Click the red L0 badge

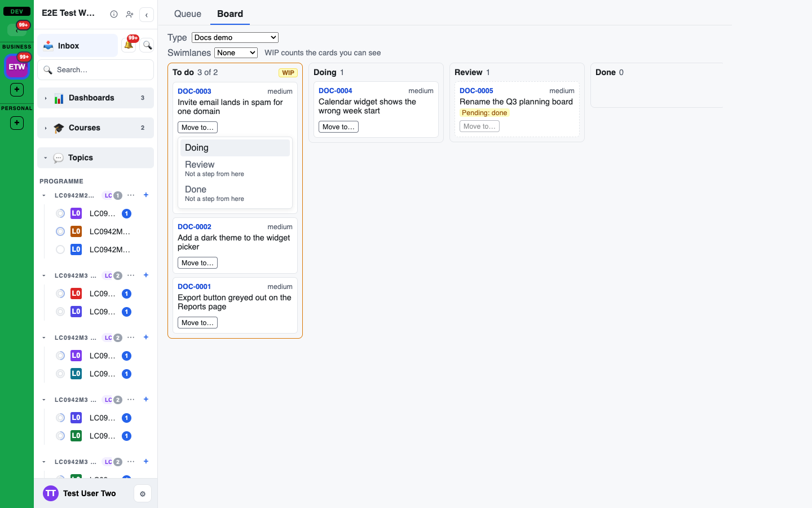(x=76, y=294)
